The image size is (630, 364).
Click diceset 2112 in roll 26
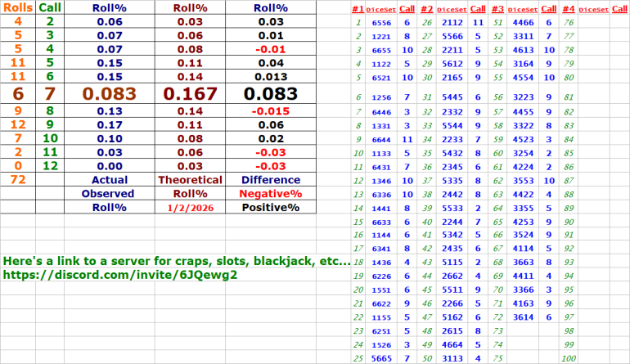[452, 23]
